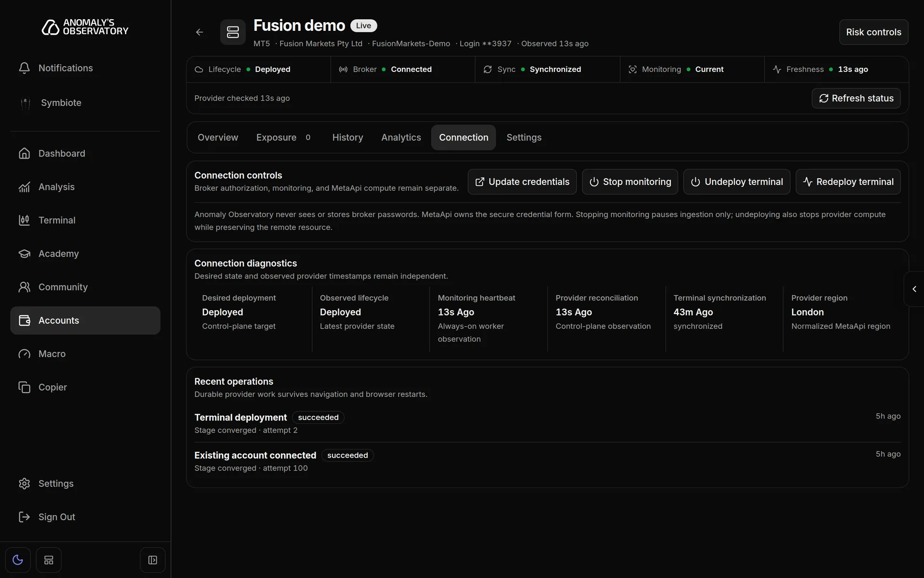Click Broker Connected status
Screen dimensions: 924x578
click(403, 69)
